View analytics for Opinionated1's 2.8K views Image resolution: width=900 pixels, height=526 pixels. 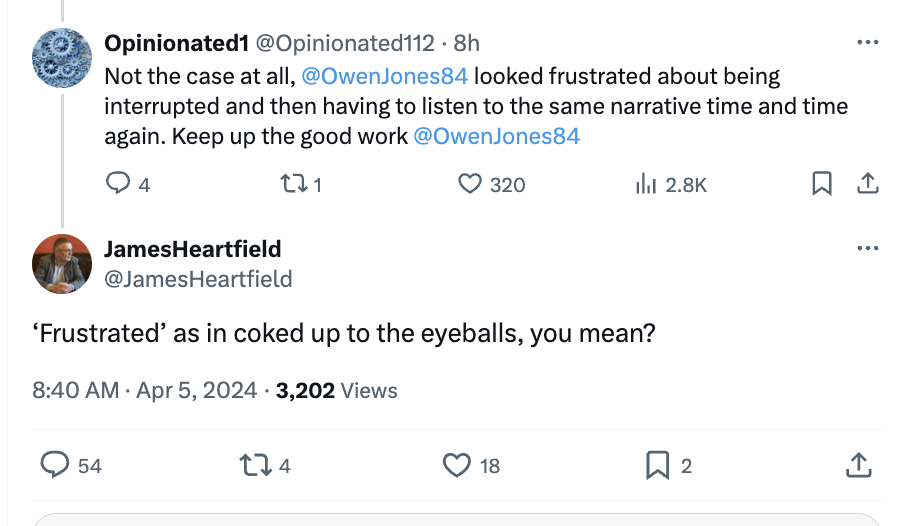pyautogui.click(x=645, y=184)
